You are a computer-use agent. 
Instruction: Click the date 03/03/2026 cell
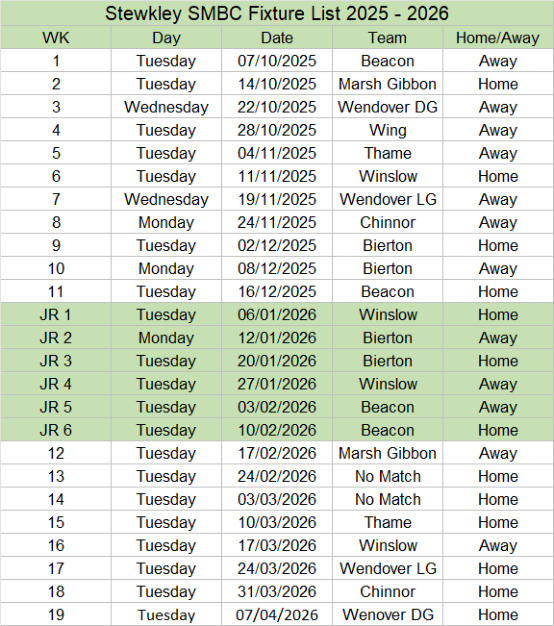click(x=277, y=499)
